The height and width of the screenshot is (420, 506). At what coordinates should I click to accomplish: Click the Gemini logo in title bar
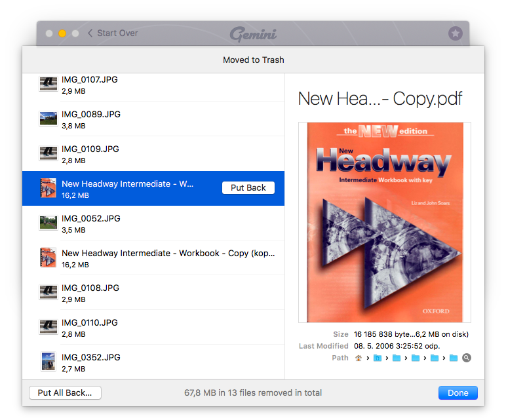[x=253, y=34]
